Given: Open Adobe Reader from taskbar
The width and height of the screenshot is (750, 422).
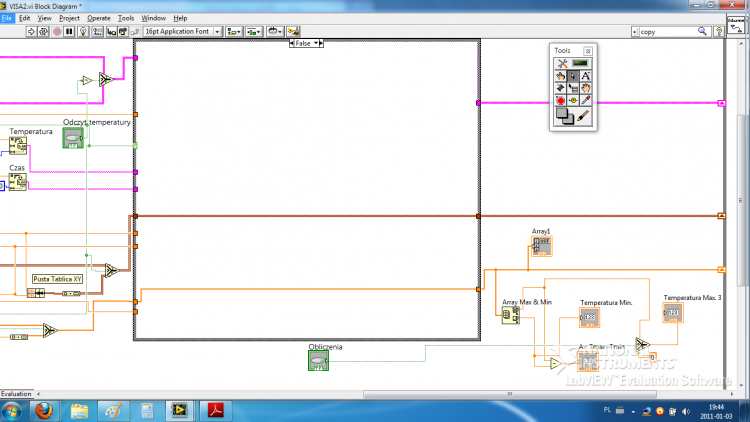Looking at the screenshot, I should (215, 411).
